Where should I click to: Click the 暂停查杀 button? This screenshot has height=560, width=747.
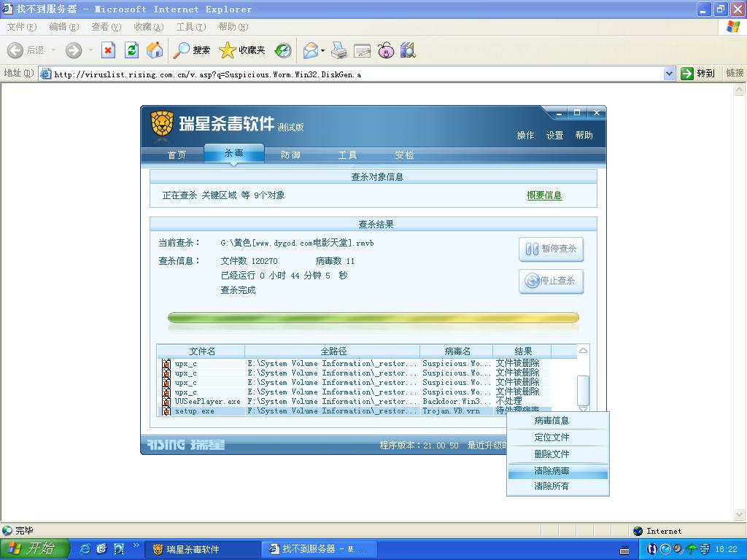tap(551, 249)
